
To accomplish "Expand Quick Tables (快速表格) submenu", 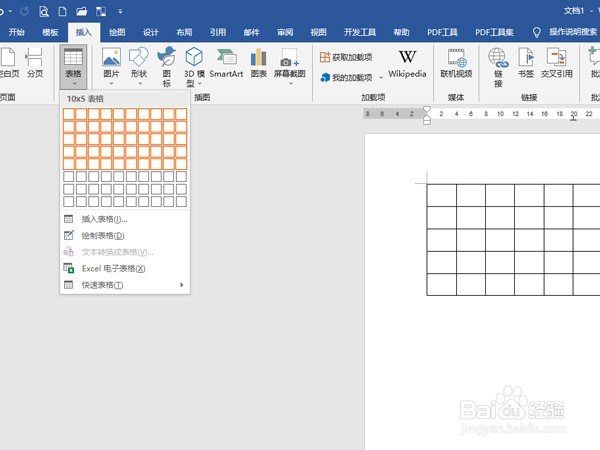I will click(125, 285).
